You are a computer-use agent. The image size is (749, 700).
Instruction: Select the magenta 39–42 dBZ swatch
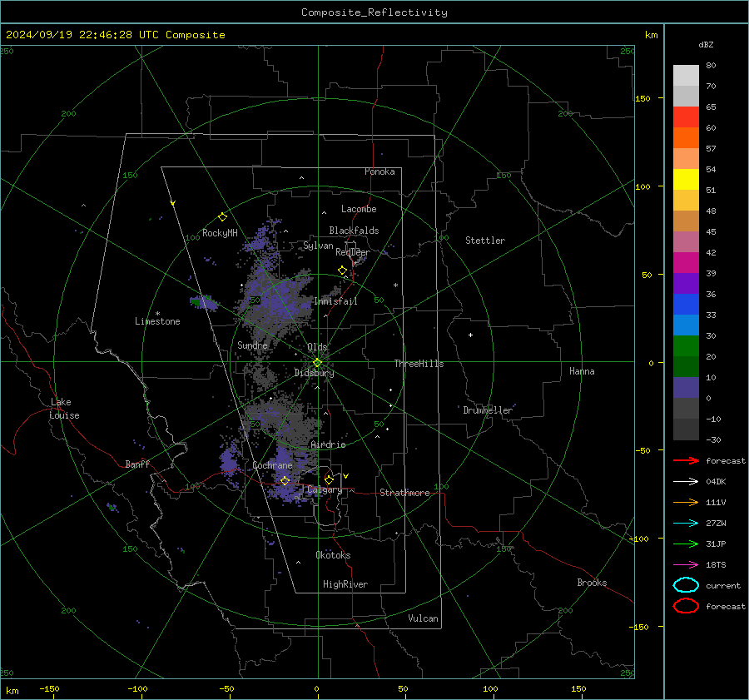coord(686,263)
